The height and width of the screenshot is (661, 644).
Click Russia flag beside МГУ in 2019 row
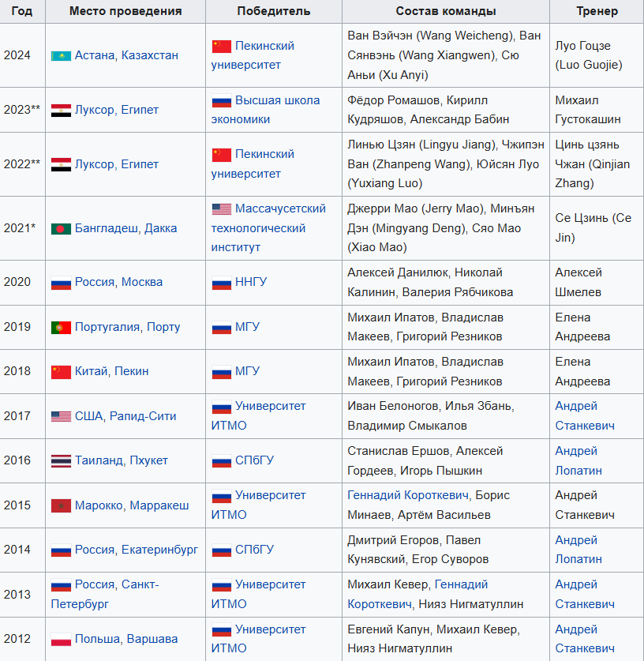[222, 328]
